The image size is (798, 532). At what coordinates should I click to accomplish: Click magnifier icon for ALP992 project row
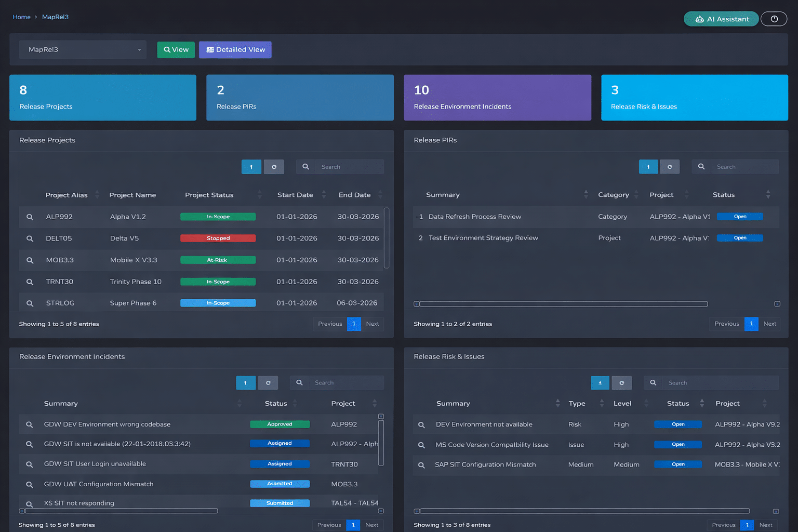tap(30, 217)
